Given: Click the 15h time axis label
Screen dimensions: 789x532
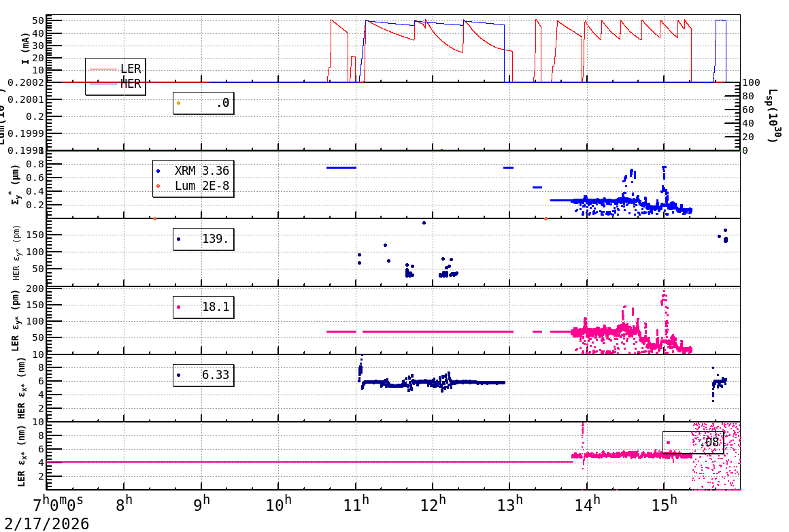Looking at the screenshot, I should pyautogui.click(x=664, y=504).
